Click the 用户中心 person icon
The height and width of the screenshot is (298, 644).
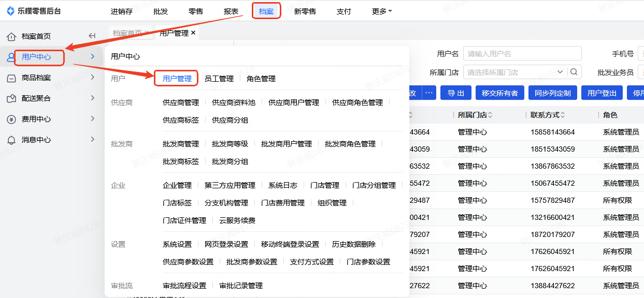click(11, 57)
